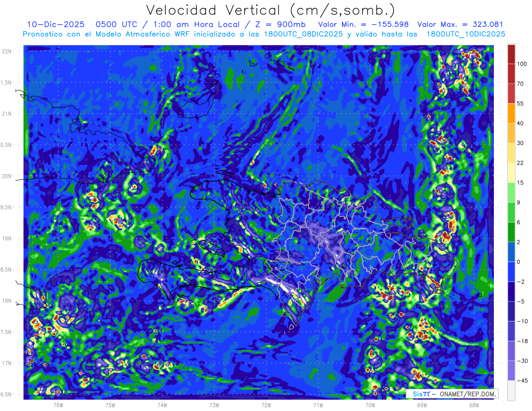Click the '70W' longitude axis label
The image size is (532, 411).
370,405
